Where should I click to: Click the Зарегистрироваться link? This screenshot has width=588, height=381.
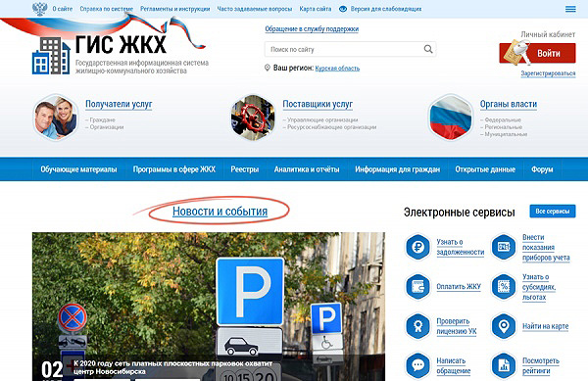coord(548,73)
